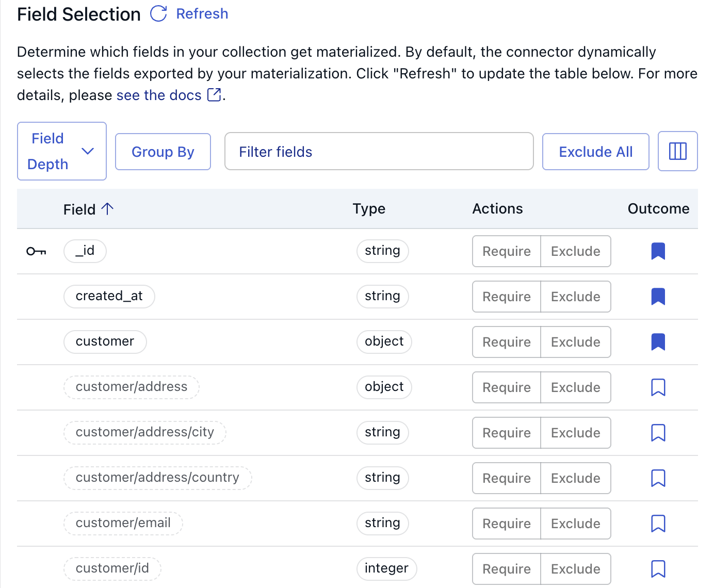Click the filled bookmark for _id
This screenshot has width=714, height=588.
pyautogui.click(x=658, y=251)
